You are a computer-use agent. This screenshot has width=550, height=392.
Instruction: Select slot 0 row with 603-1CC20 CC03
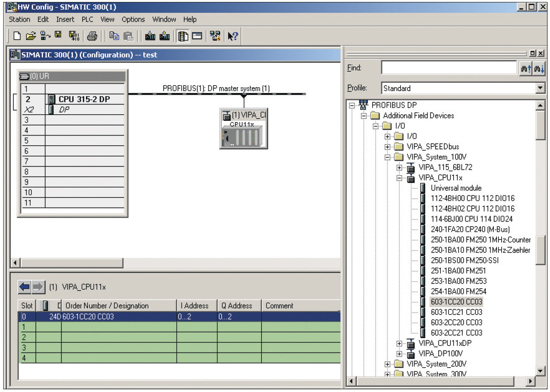click(x=180, y=316)
